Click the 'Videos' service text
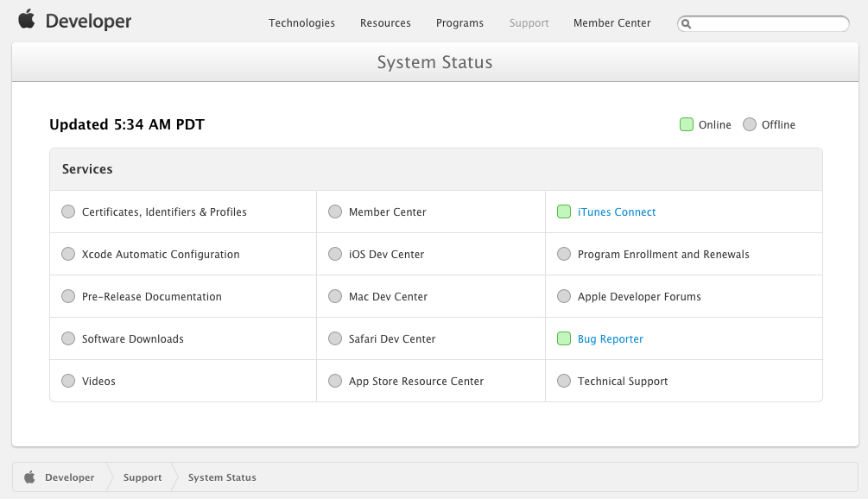The image size is (868, 499). (x=98, y=382)
